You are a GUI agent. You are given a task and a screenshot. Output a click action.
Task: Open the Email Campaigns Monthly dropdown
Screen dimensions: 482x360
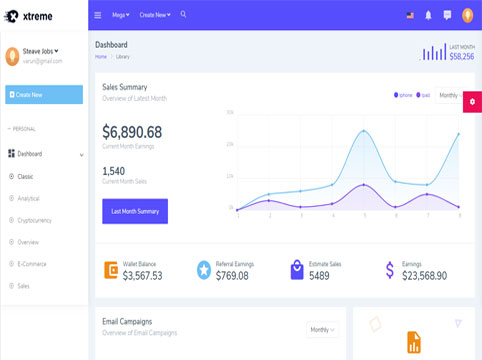322,330
